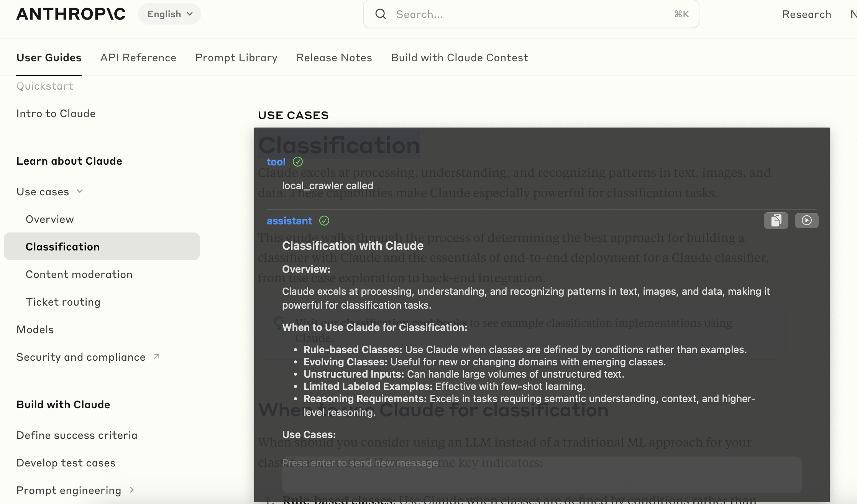Screen dimensions: 857x504
Task: Collapse the Use cases section chevron
Action: point(80,191)
